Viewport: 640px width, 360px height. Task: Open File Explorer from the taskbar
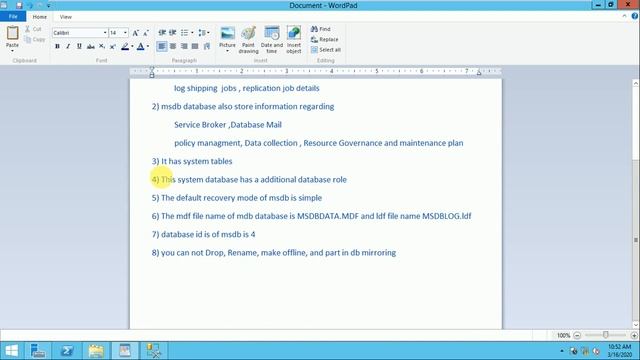coord(96,351)
